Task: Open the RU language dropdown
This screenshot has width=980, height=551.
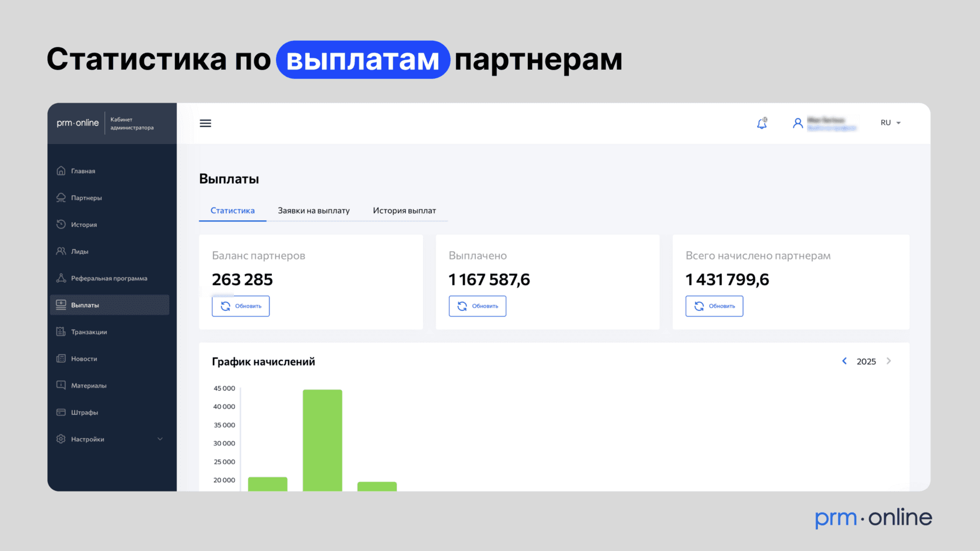Action: point(890,123)
